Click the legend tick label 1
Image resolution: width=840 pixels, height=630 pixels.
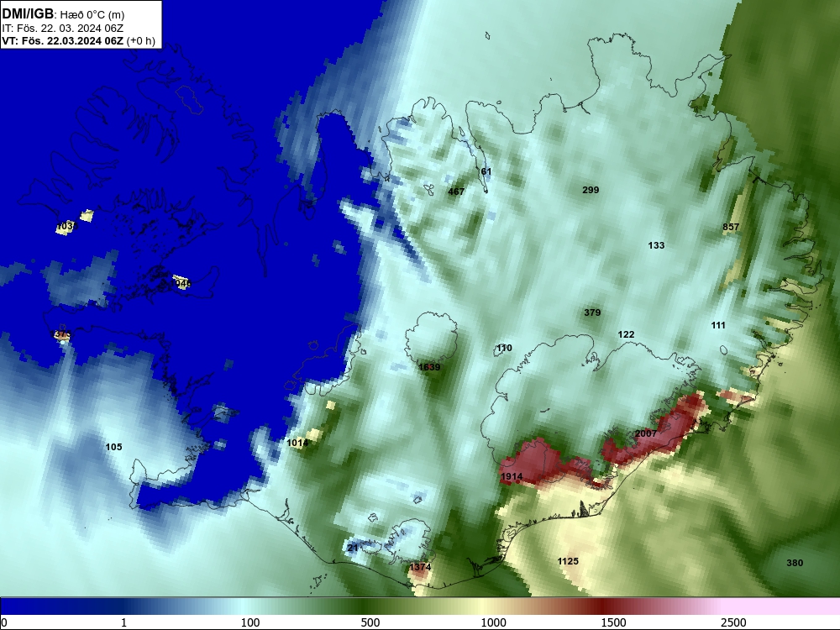point(123,622)
